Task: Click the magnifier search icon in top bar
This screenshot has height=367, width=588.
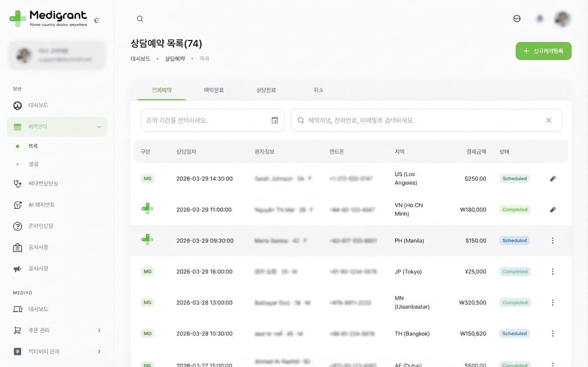Action: 140,18
